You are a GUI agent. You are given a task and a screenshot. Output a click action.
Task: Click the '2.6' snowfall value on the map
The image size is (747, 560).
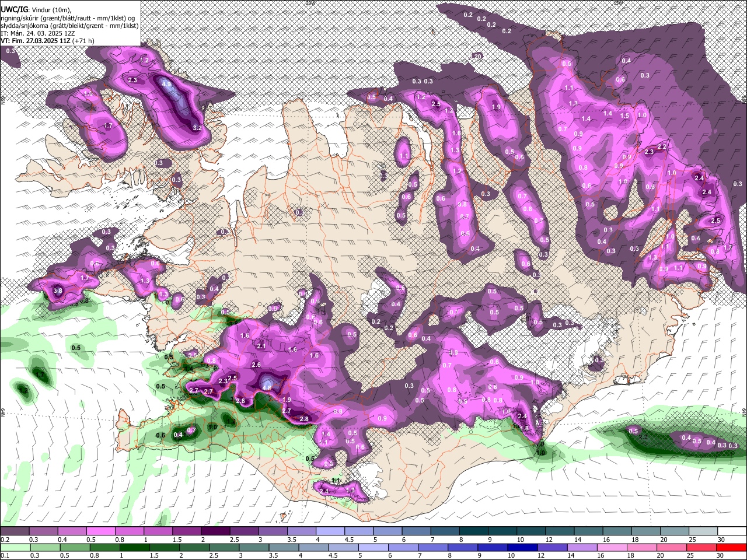click(x=256, y=365)
